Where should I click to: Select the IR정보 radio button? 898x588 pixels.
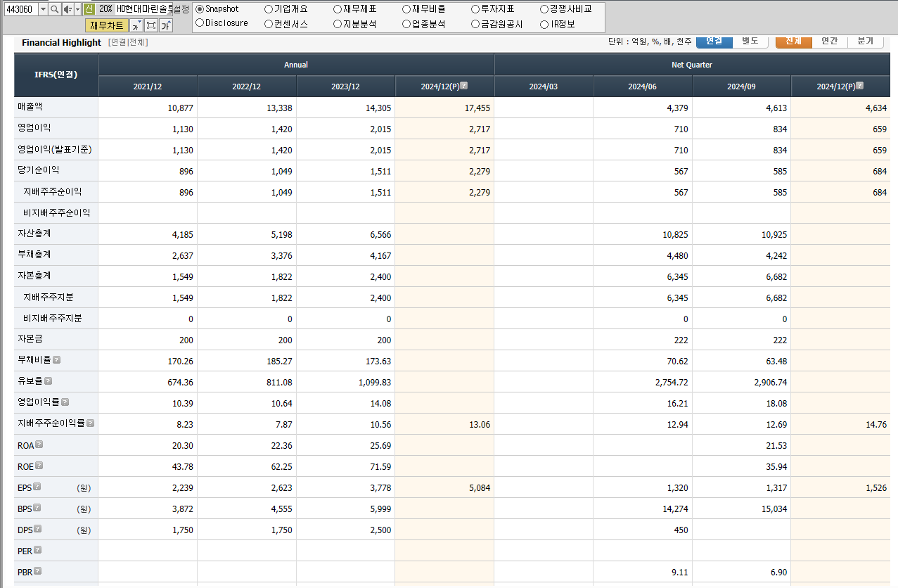(544, 24)
